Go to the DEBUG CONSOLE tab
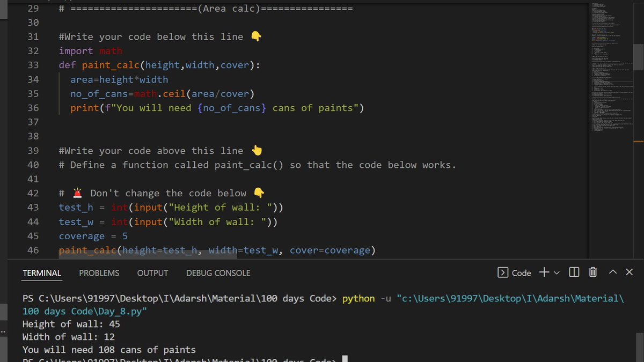This screenshot has width=644, height=362. coord(218,273)
